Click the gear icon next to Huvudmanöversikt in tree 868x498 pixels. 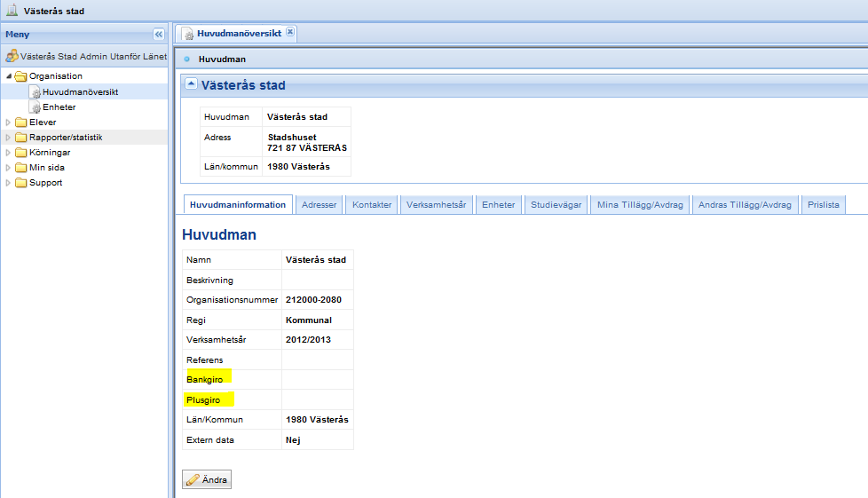pyautogui.click(x=35, y=92)
